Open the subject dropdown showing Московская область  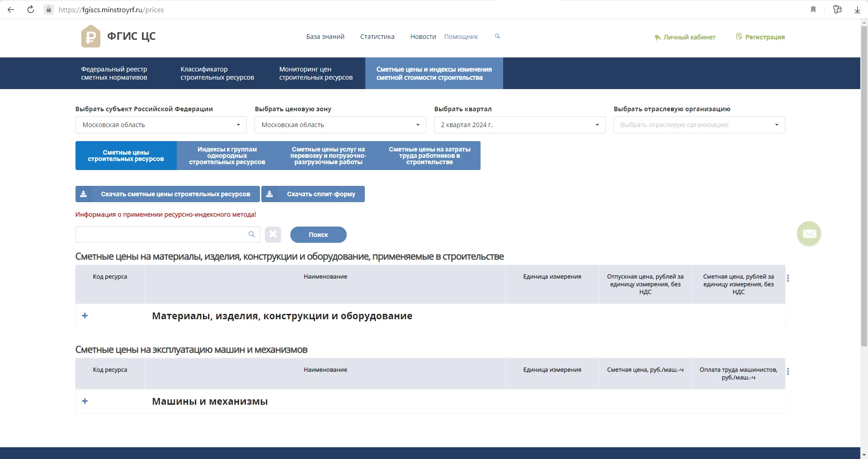point(161,125)
